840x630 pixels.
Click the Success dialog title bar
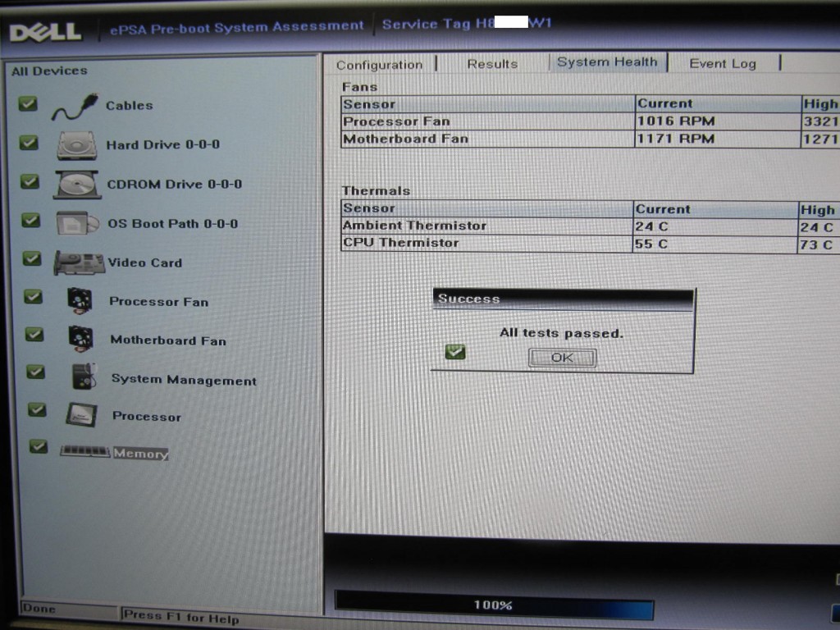[563, 299]
